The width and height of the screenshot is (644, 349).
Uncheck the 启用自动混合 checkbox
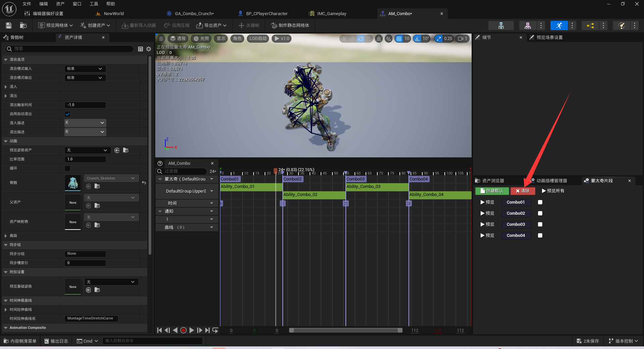67,114
